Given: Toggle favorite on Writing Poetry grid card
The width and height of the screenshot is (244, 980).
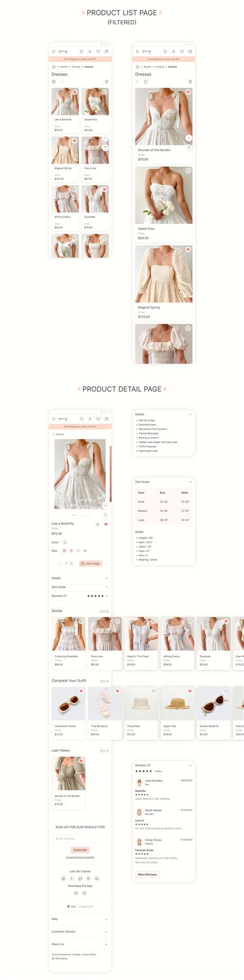Looking at the screenshot, I should (x=75, y=190).
